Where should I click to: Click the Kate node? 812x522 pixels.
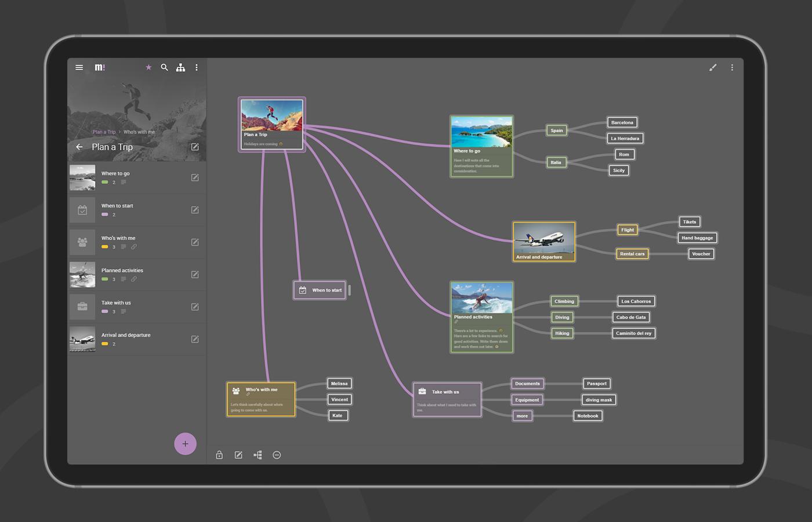pyautogui.click(x=338, y=415)
